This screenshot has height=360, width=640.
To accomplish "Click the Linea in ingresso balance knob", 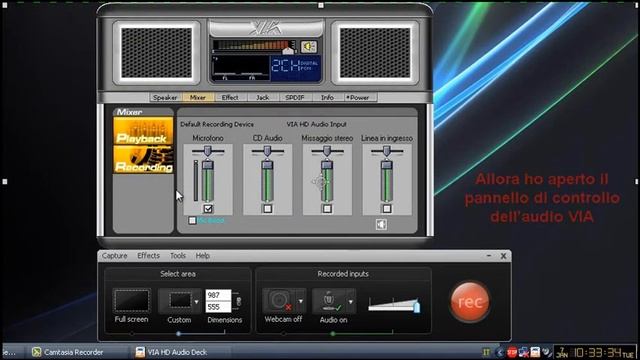I will 387,151.
